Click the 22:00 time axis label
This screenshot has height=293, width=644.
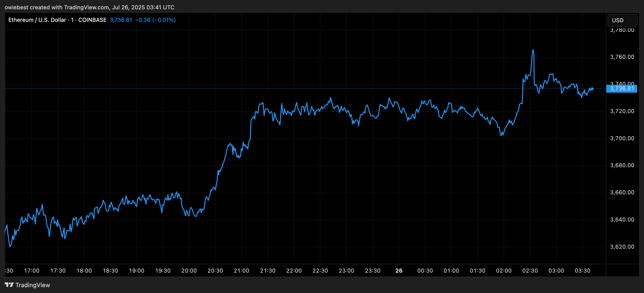pos(294,270)
